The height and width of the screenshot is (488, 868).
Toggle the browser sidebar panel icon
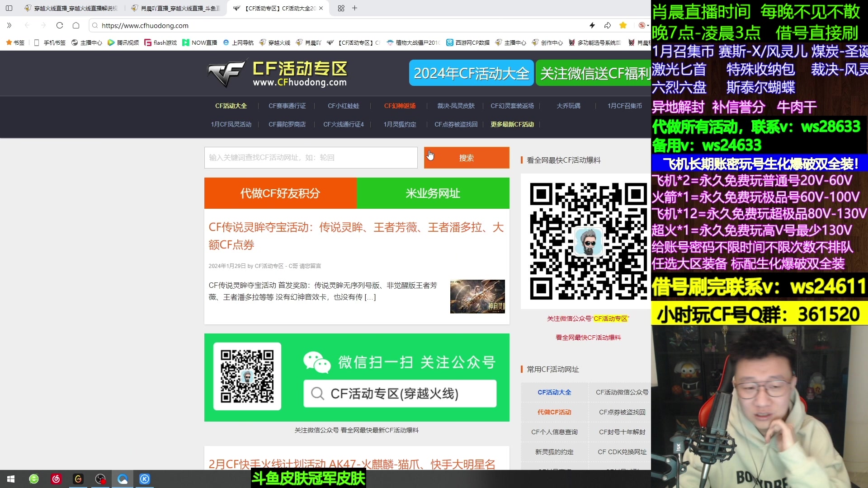coord(9,8)
